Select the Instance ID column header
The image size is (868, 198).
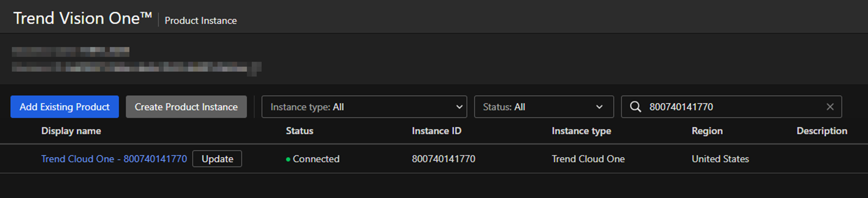[x=436, y=131]
